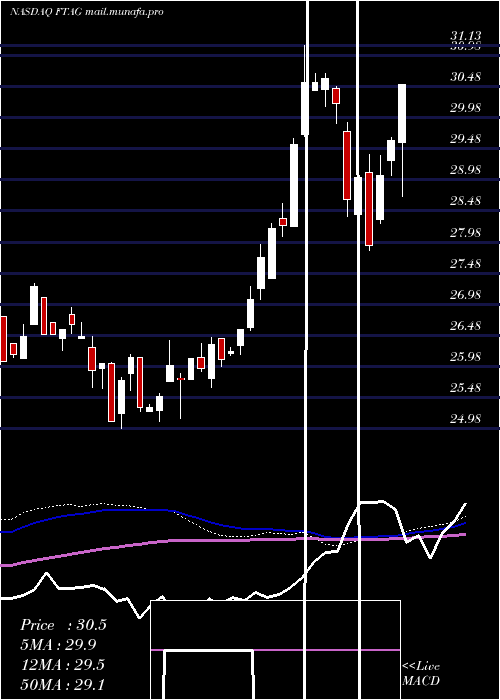Select the 30.48 price axis label
This screenshot has height=700, width=500.
coord(466,77)
